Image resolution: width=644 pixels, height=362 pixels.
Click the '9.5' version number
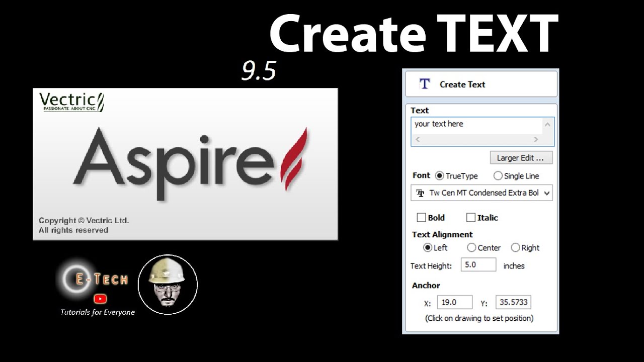259,71
